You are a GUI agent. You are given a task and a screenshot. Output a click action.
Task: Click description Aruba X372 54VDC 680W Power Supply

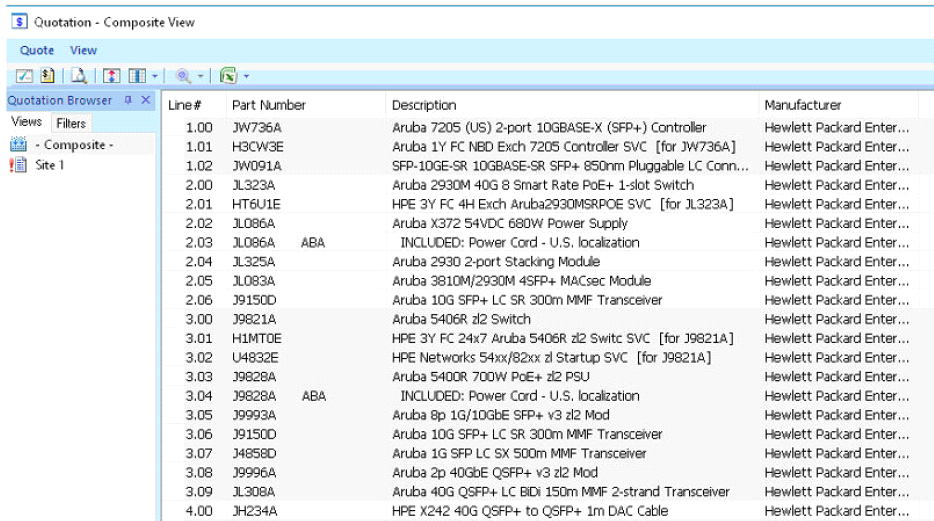pyautogui.click(x=509, y=223)
